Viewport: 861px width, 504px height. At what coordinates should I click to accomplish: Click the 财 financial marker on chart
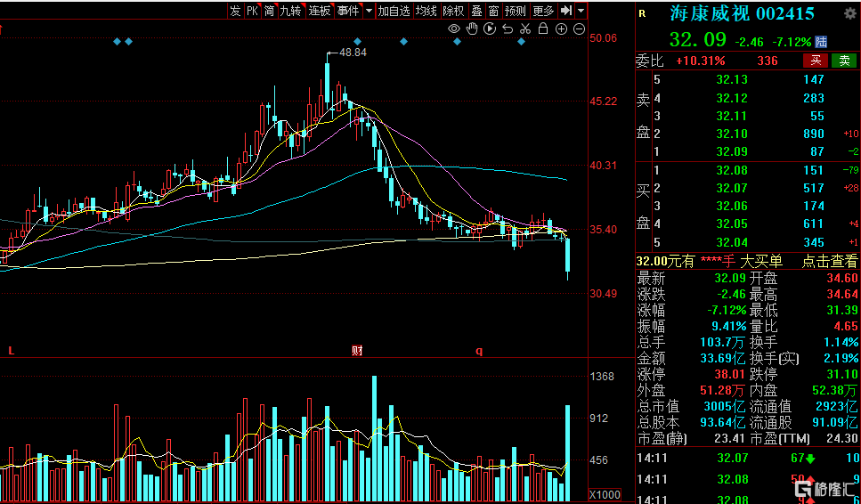[357, 350]
